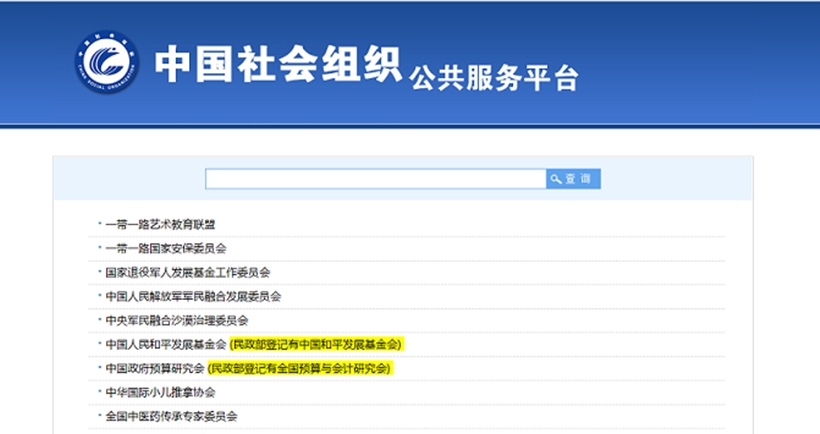Open 中国人民和平发展基金会 entry

point(166,344)
